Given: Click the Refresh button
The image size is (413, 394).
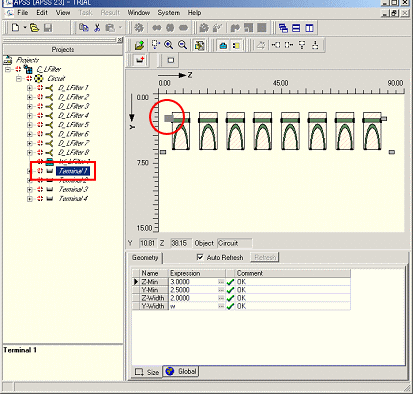Looking at the screenshot, I should (265, 257).
